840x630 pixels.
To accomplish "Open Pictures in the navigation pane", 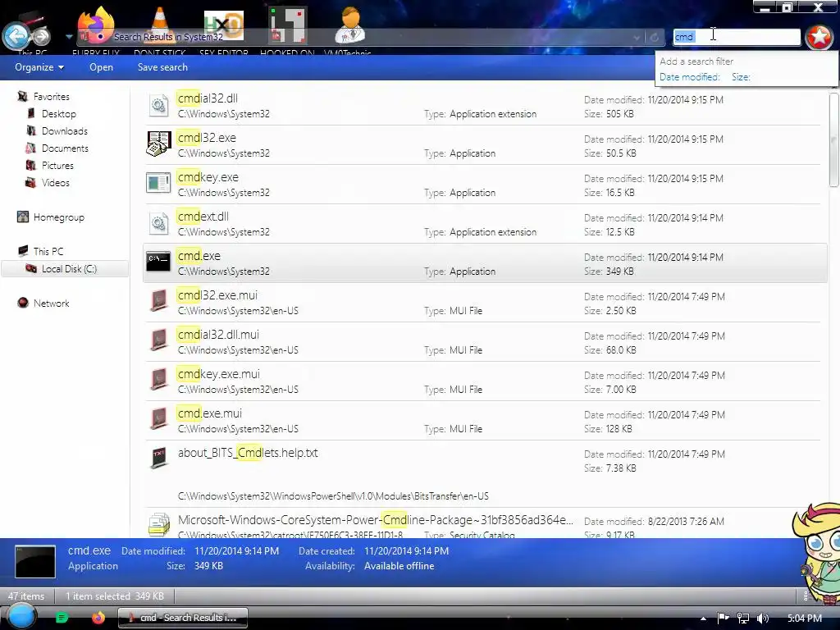I will [x=57, y=166].
